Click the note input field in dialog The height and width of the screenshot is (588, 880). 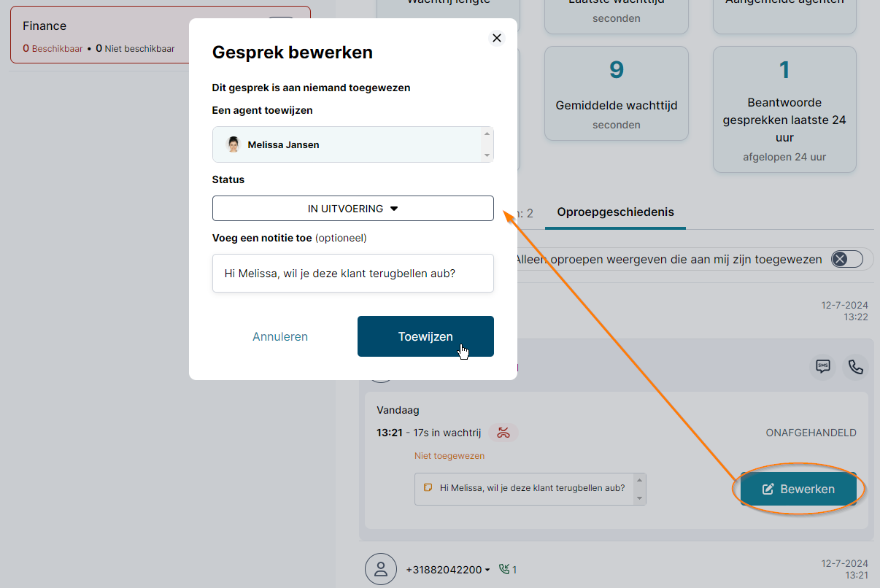click(353, 273)
